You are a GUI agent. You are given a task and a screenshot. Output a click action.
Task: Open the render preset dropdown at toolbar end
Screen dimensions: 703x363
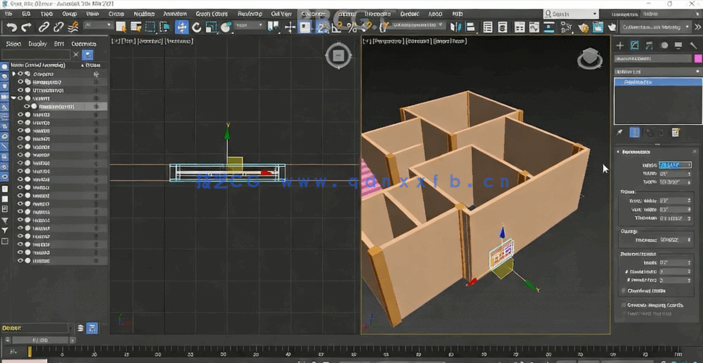tap(655, 27)
